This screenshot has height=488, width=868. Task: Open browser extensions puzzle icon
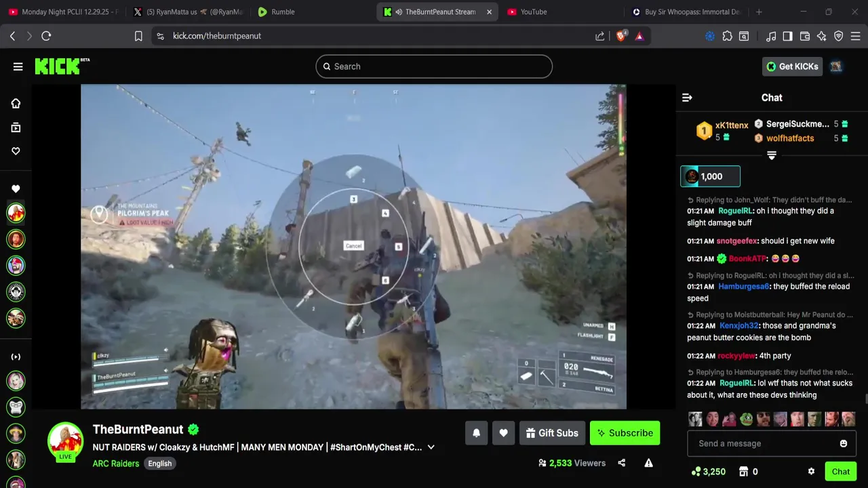point(727,36)
